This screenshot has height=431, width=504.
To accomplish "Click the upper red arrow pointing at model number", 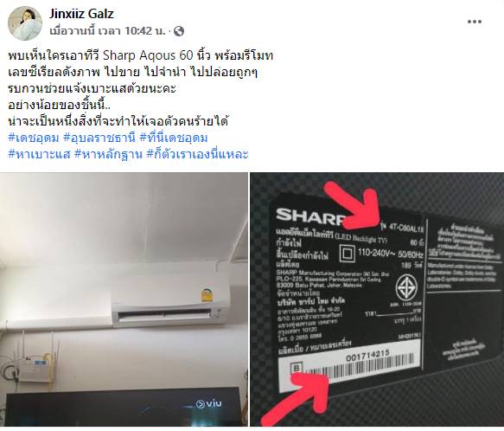I will point(354,204).
